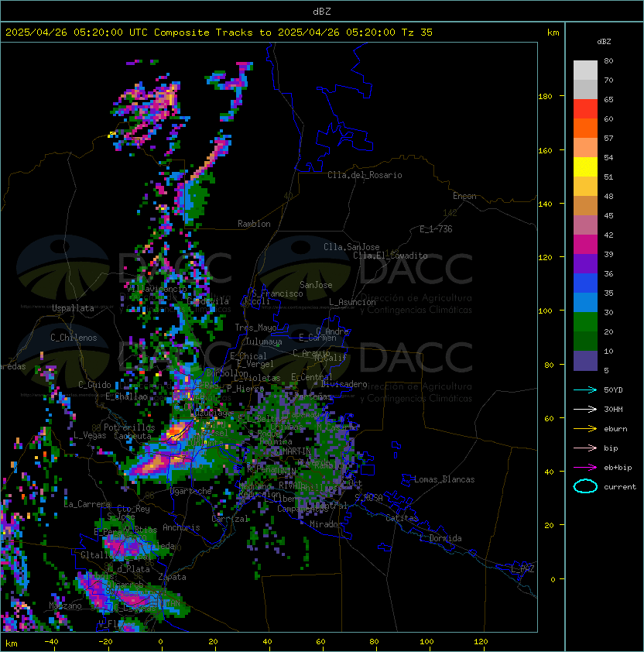Click the cyan 50YD track arrow in the legend
Image resolution: width=644 pixels, height=652 pixels.
click(585, 389)
